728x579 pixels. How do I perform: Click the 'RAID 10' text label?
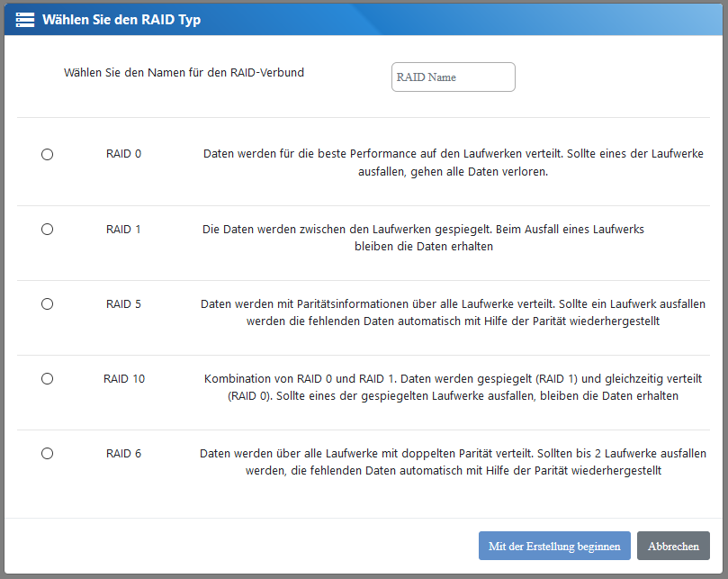tap(124, 379)
